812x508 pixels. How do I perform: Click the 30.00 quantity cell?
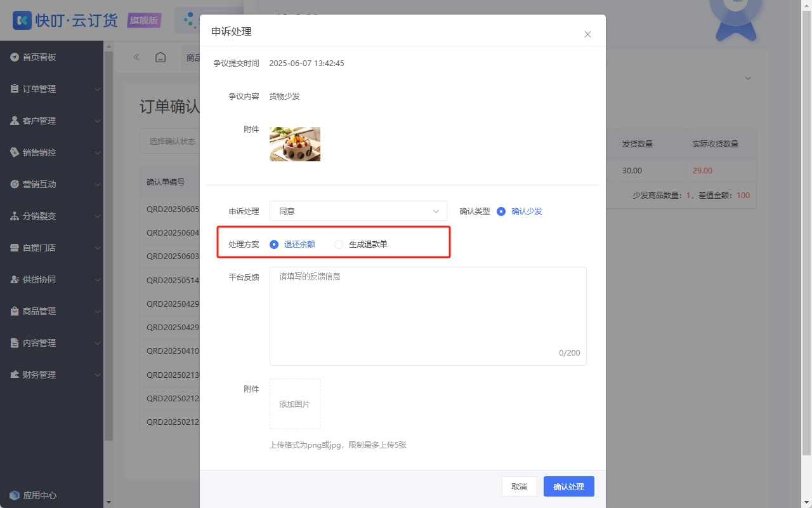tap(650, 171)
